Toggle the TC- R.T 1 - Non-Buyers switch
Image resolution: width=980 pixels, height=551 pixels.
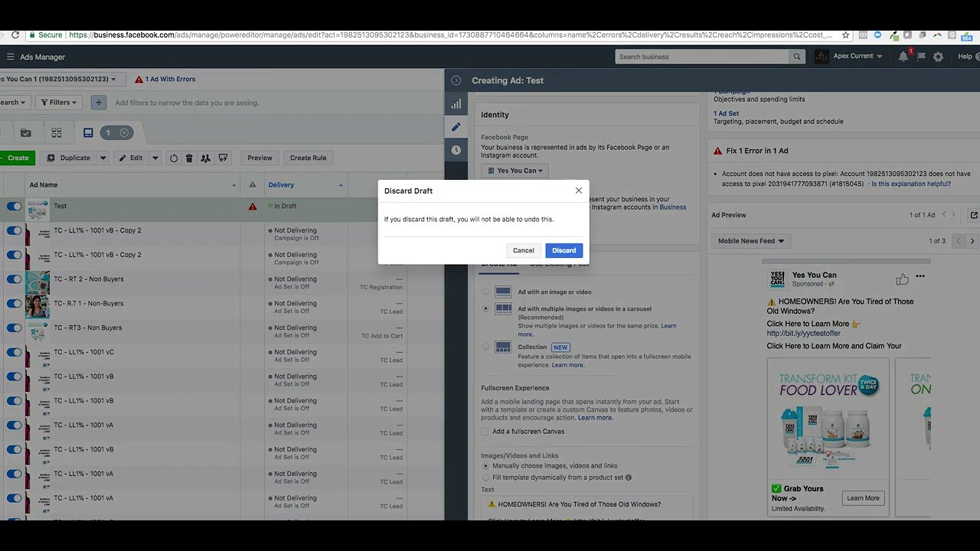(15, 303)
